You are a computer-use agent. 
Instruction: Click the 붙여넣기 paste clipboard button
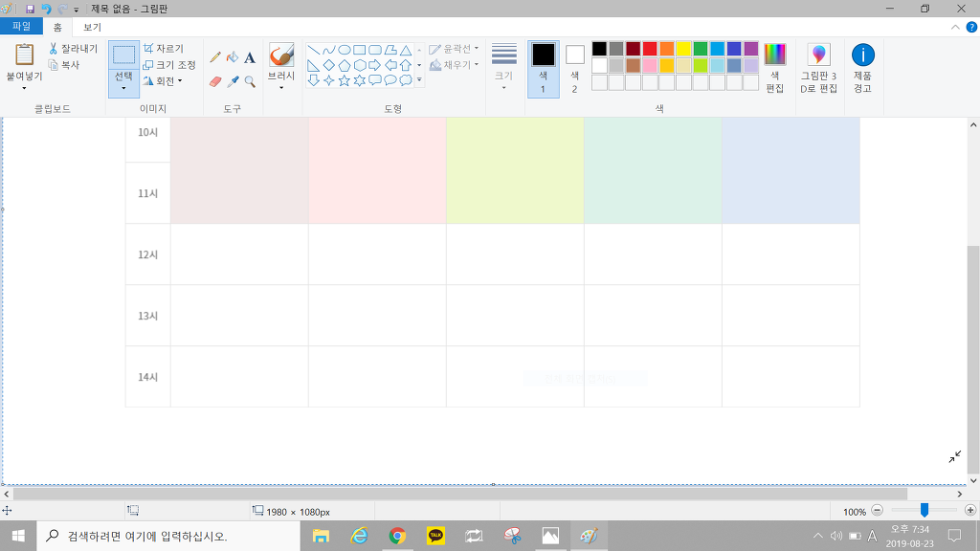(24, 60)
